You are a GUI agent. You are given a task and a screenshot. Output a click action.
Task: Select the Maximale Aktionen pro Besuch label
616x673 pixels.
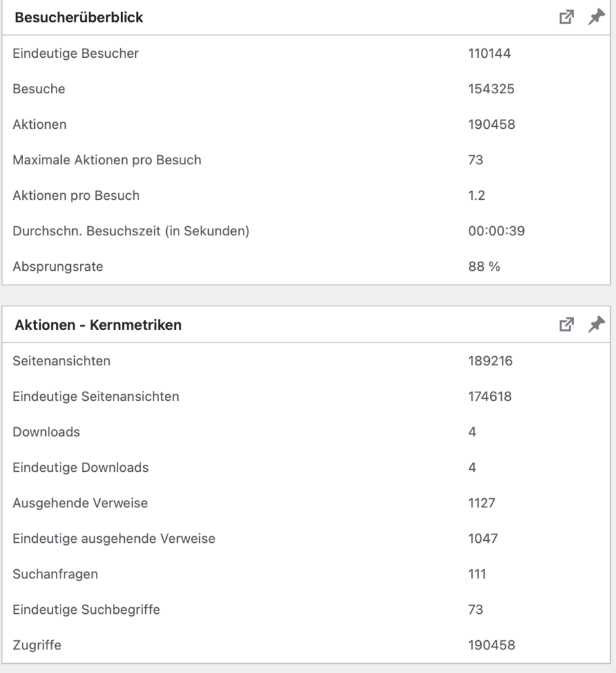(x=106, y=160)
